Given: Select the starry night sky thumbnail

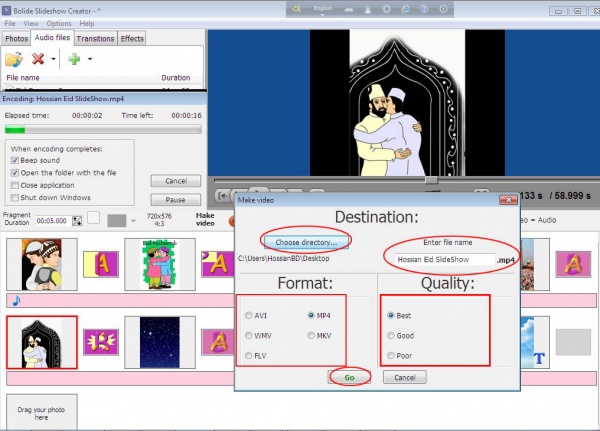Looking at the screenshot, I should tap(160, 342).
